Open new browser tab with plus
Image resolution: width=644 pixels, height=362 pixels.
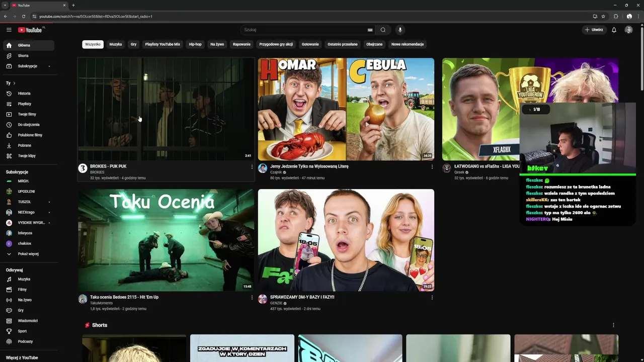coord(73,5)
